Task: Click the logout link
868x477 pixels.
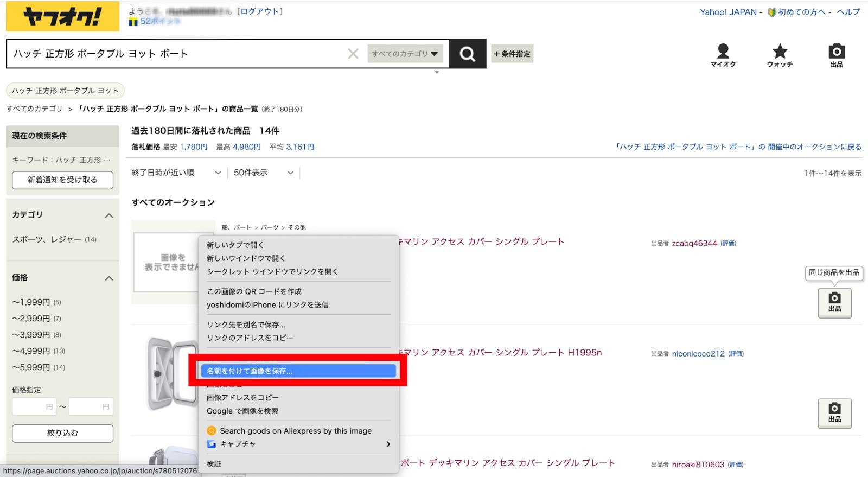Action: [260, 11]
